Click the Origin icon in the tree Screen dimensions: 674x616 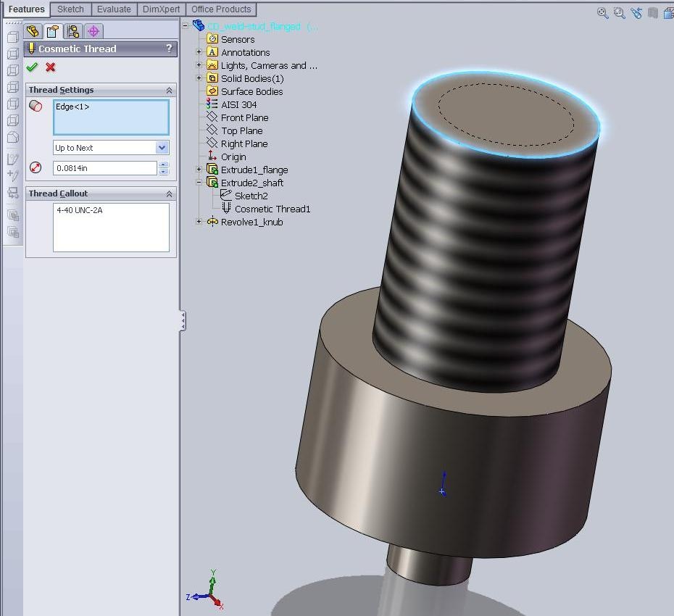point(212,156)
